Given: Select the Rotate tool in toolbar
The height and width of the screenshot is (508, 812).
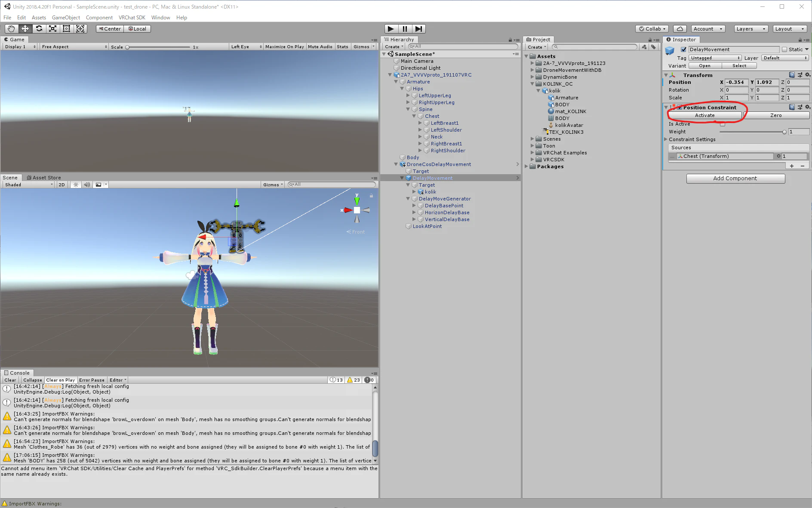Looking at the screenshot, I should (39, 29).
